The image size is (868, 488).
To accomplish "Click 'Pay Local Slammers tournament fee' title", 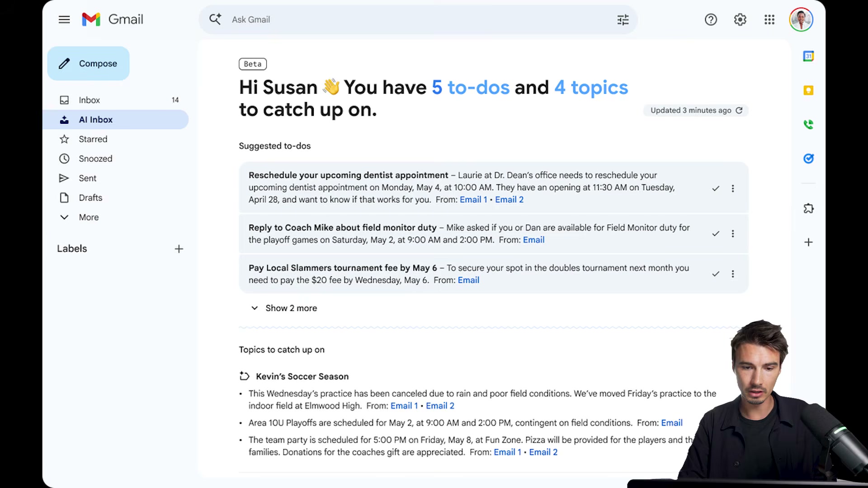I will coord(343,268).
